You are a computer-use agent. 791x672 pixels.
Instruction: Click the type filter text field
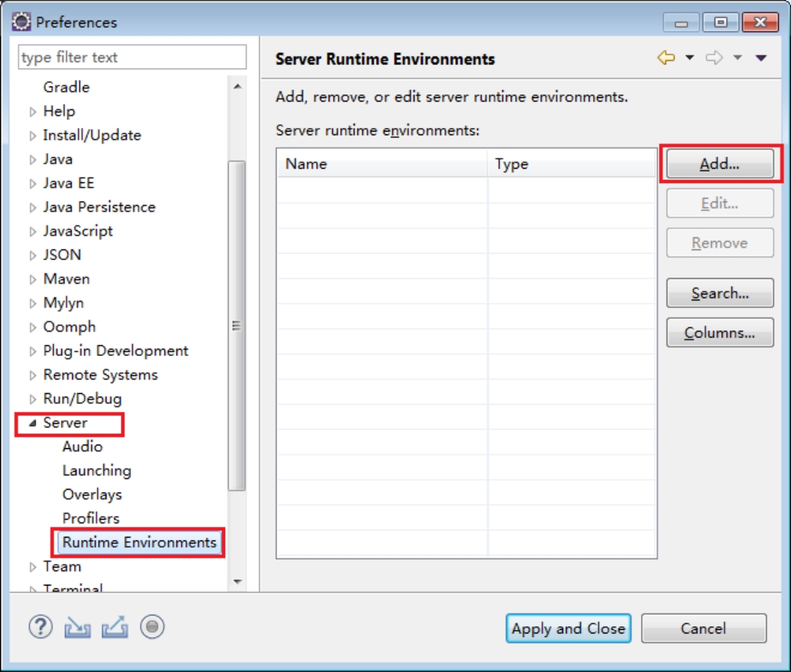(x=132, y=57)
